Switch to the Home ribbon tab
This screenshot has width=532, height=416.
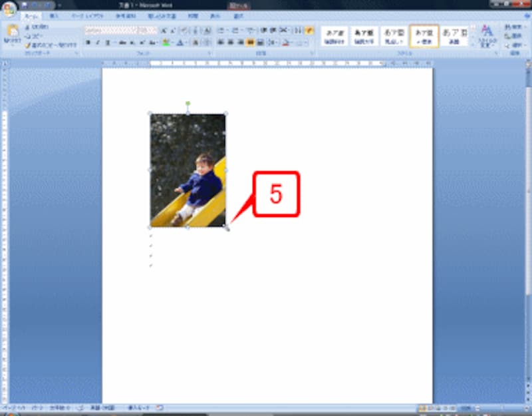30,15
